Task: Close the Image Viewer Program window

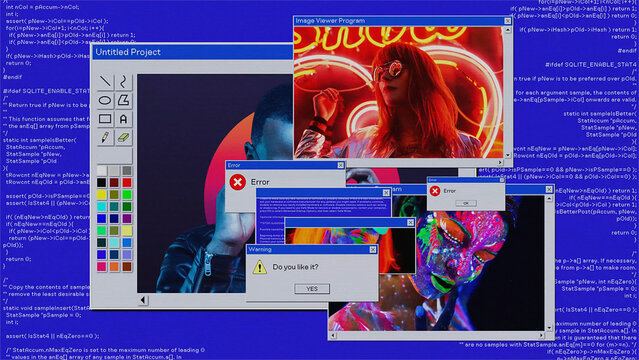Action: pos(508,21)
